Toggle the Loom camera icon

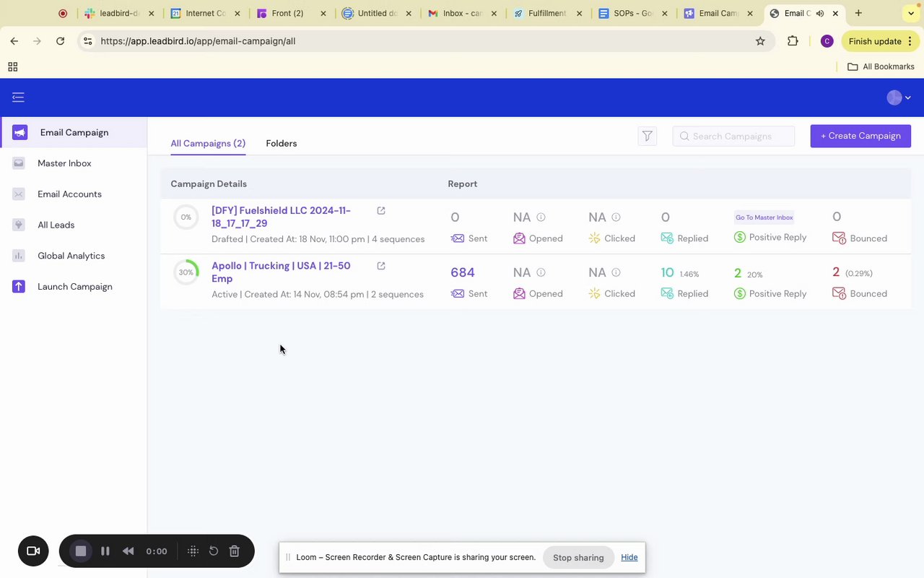click(33, 551)
